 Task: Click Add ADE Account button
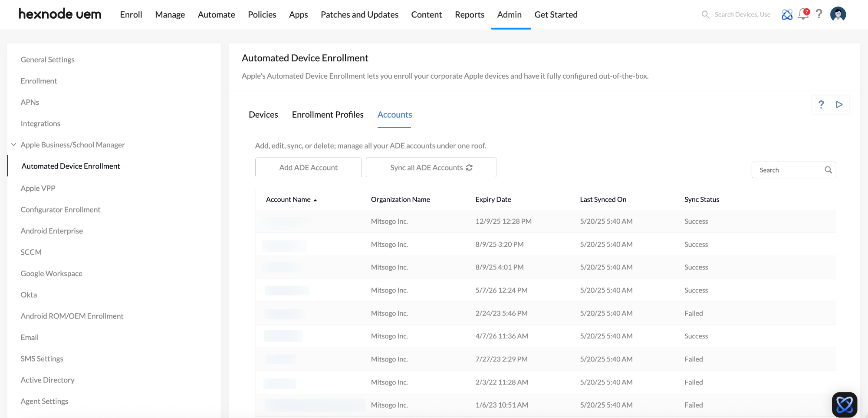coord(309,168)
